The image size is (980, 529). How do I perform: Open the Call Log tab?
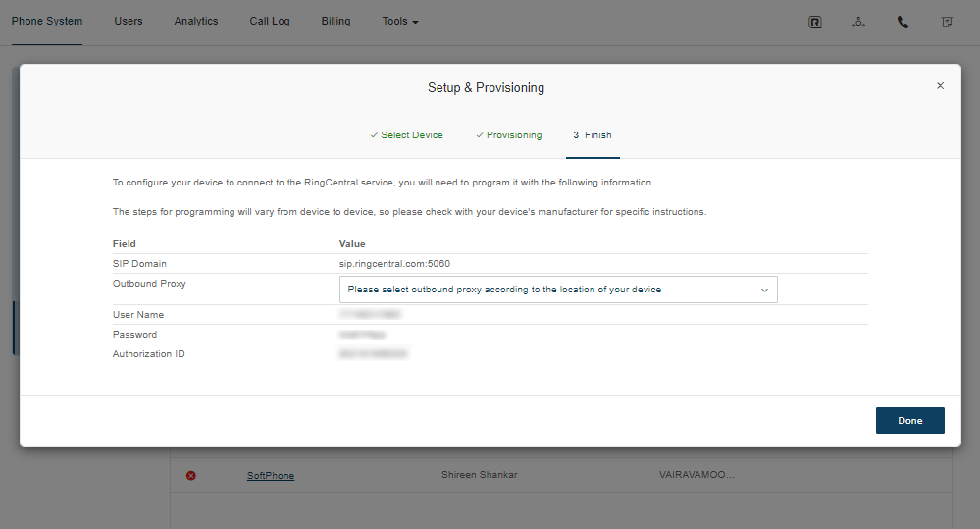[x=270, y=22]
